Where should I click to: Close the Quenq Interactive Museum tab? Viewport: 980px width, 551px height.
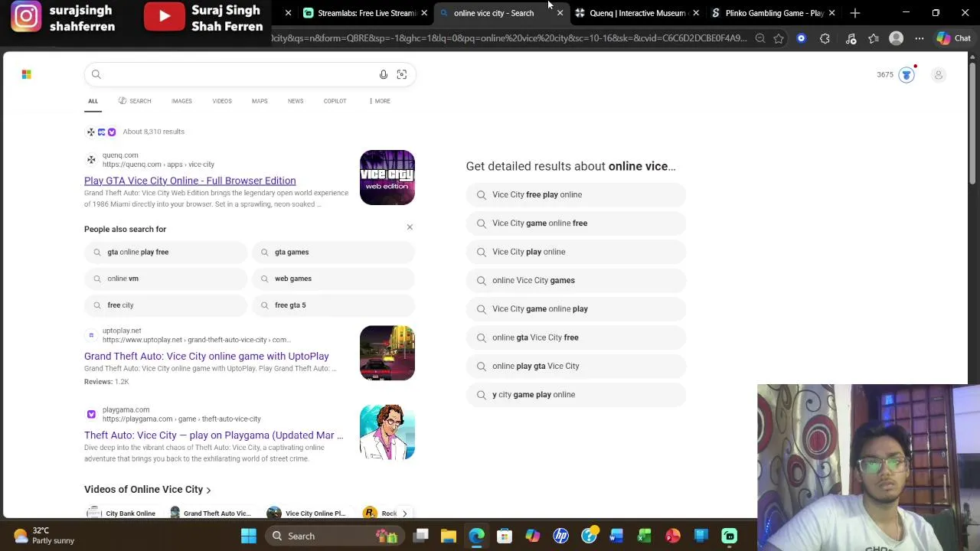(696, 13)
